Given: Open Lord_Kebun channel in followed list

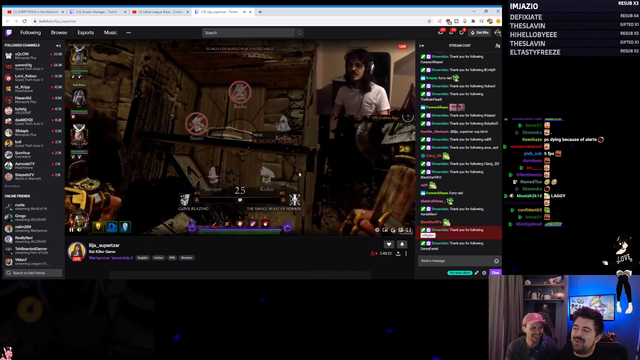Looking at the screenshot, I should (x=33, y=78).
